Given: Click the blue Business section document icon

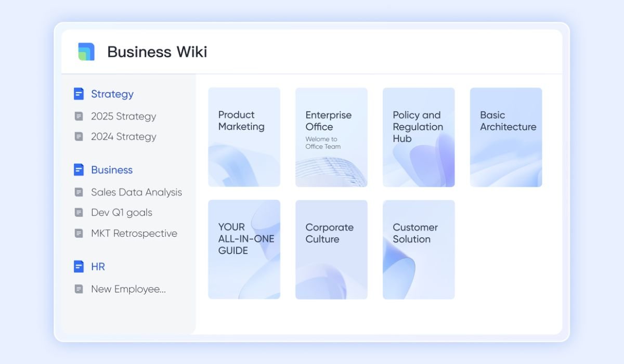Looking at the screenshot, I should pyautogui.click(x=79, y=170).
